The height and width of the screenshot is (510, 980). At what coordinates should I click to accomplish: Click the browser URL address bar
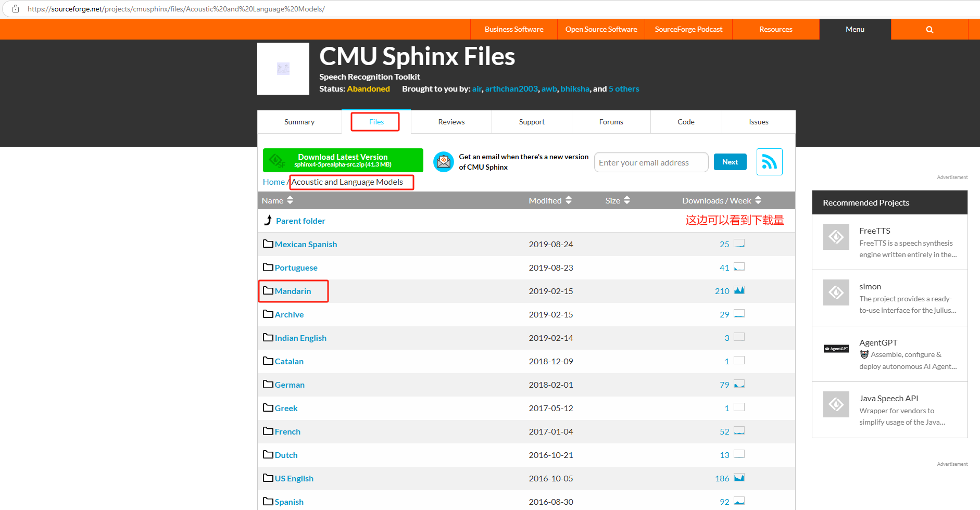coord(489,9)
